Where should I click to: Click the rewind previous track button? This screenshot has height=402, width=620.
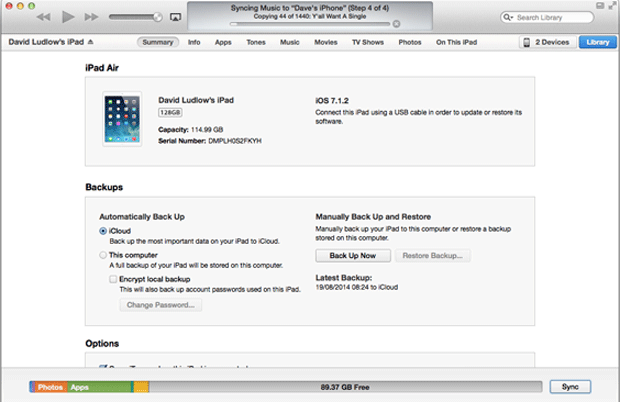[x=43, y=17]
